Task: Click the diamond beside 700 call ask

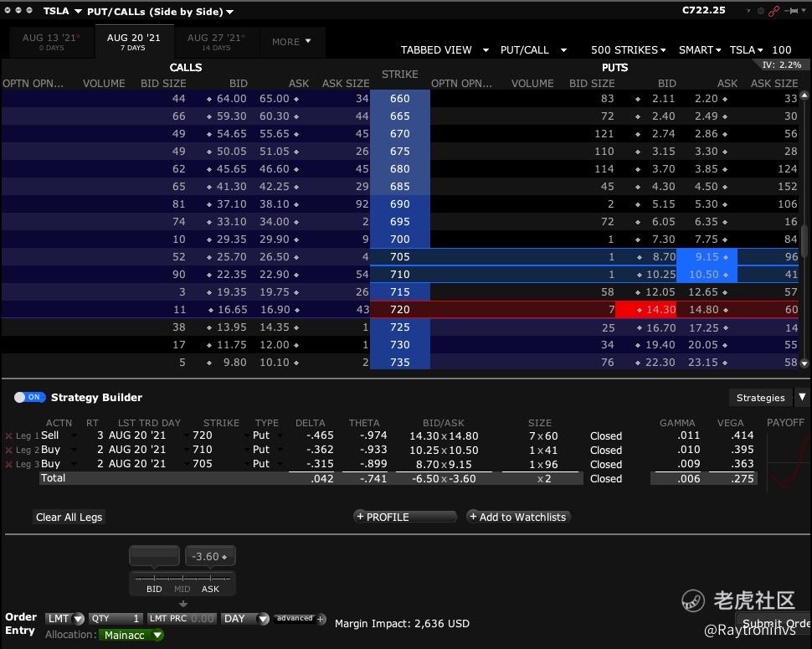Action: tap(296, 240)
